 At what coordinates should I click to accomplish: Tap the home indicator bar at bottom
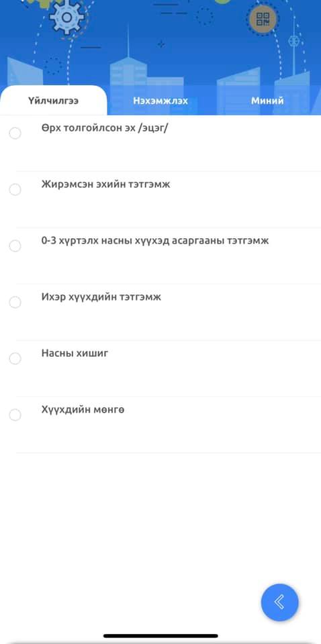pos(160,636)
